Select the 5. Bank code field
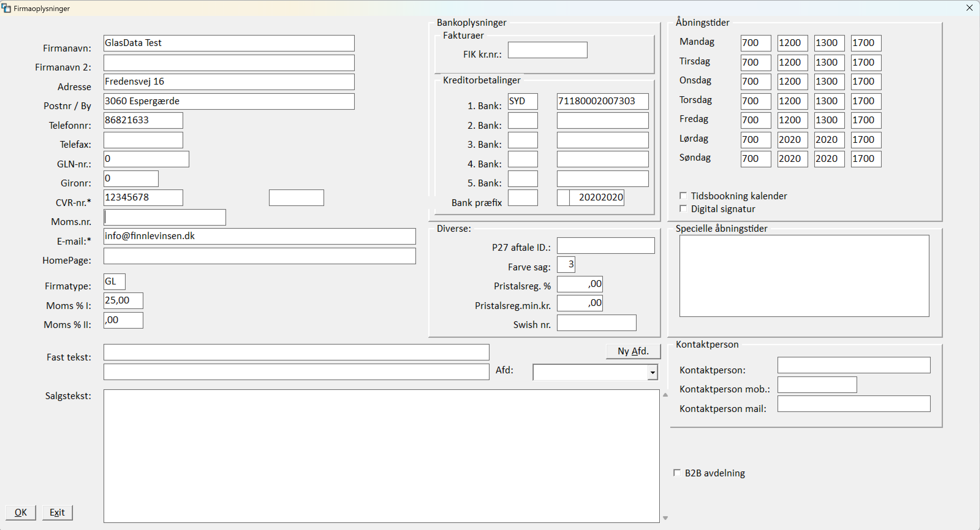This screenshot has height=530, width=980. click(523, 179)
